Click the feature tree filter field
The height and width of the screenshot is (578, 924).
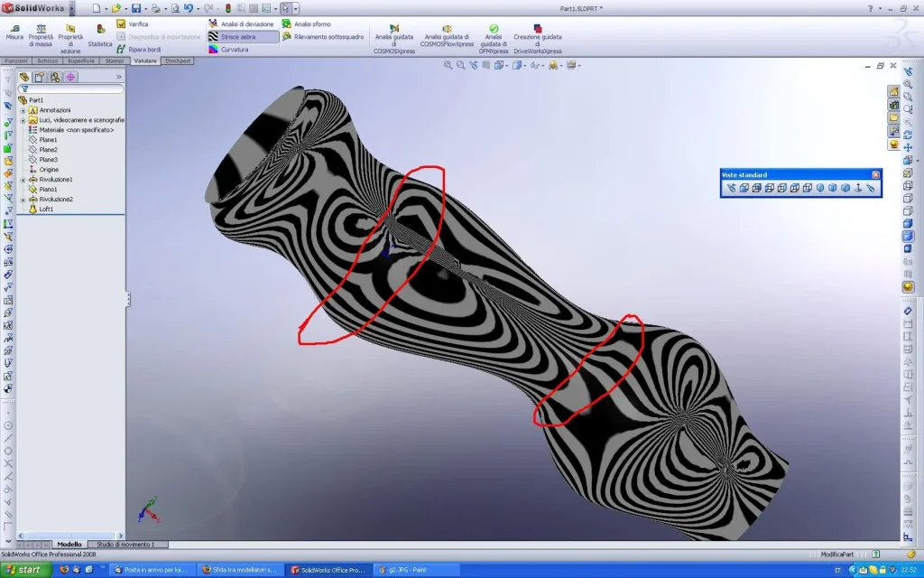pyautogui.click(x=71, y=89)
